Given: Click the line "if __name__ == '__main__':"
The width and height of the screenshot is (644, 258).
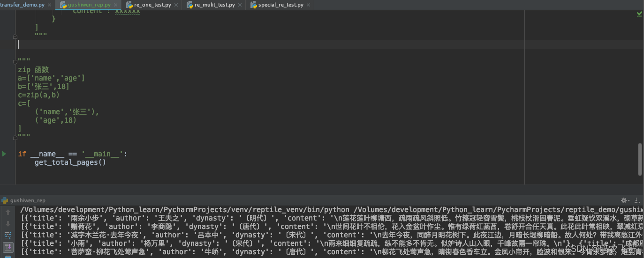Looking at the screenshot, I should pos(73,154).
